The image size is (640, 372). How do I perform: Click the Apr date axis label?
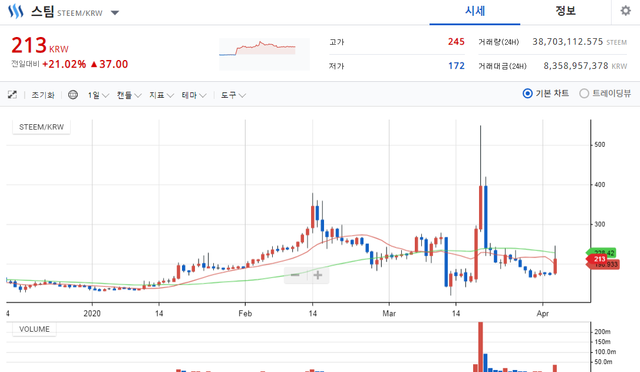(x=542, y=314)
